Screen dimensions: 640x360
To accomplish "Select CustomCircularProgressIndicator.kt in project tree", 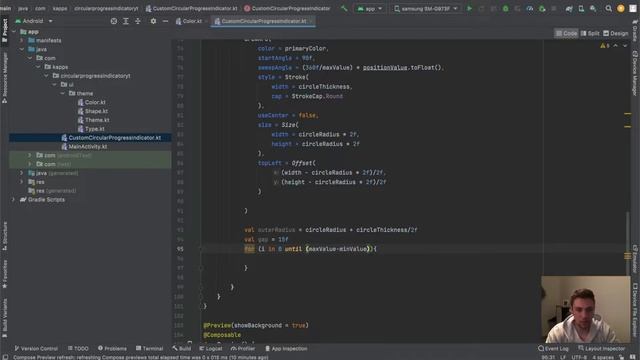I will pyautogui.click(x=111, y=138).
